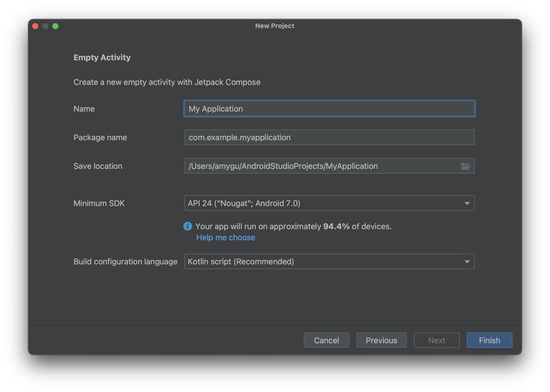
Task: Click the folder icon for save location
Action: [465, 165]
